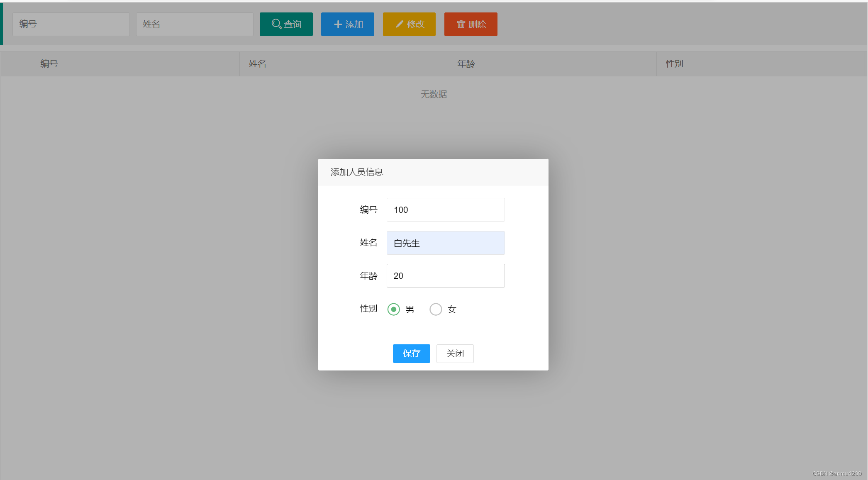
Task: Click the trash icon on 删除 button
Action: tap(461, 24)
